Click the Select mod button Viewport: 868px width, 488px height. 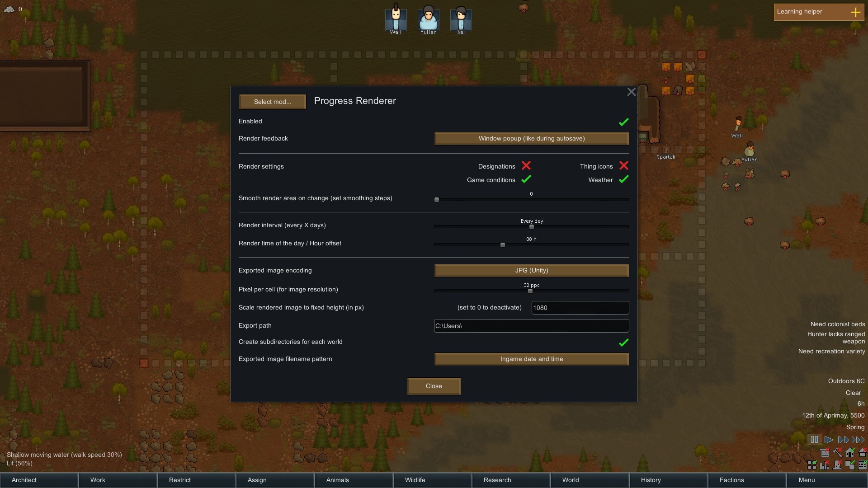pyautogui.click(x=273, y=102)
